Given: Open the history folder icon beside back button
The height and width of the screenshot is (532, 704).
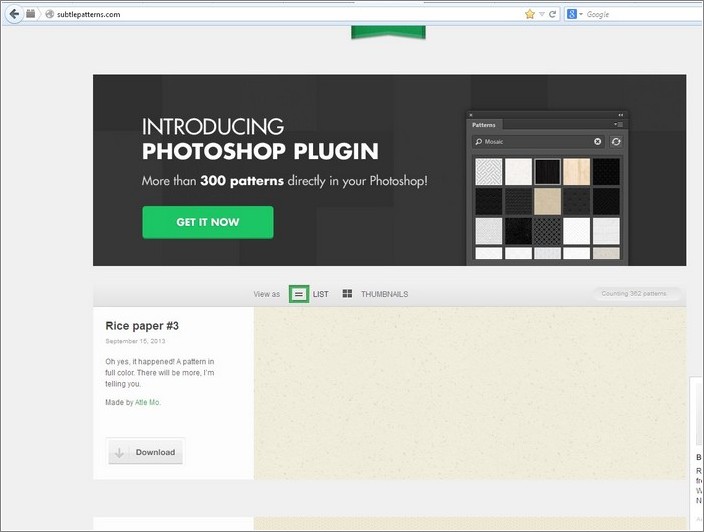Looking at the screenshot, I should point(31,14).
